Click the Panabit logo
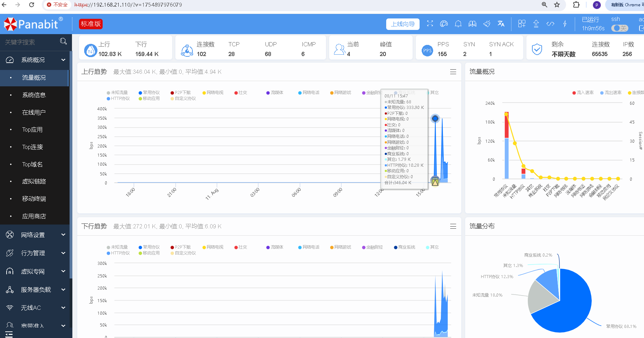The image size is (644, 338). 33,24
